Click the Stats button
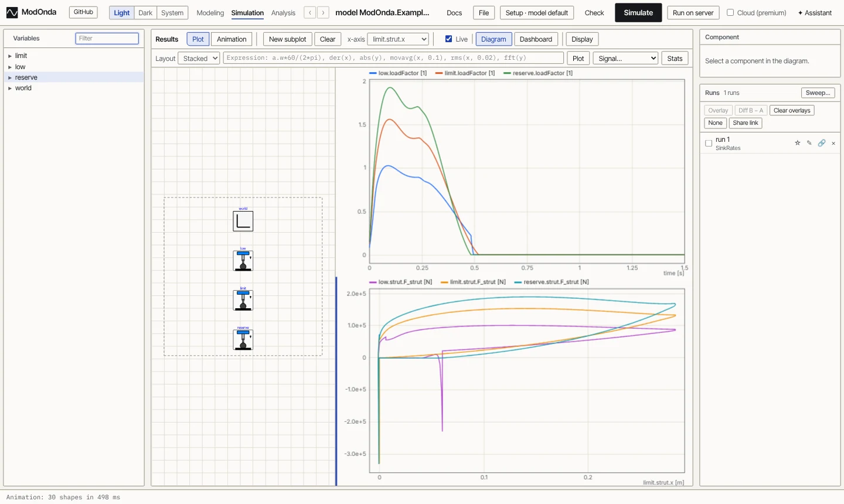 click(675, 59)
